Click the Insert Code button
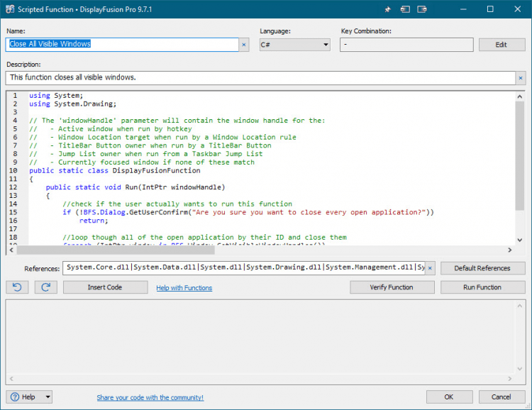Screen dimensions: 532x410 (105, 287)
